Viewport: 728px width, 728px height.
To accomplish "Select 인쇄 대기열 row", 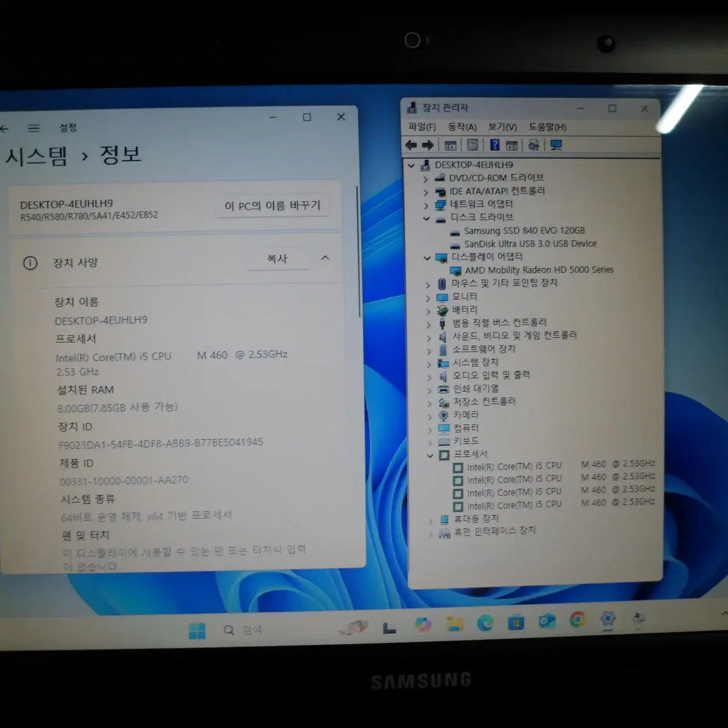I will point(476,389).
